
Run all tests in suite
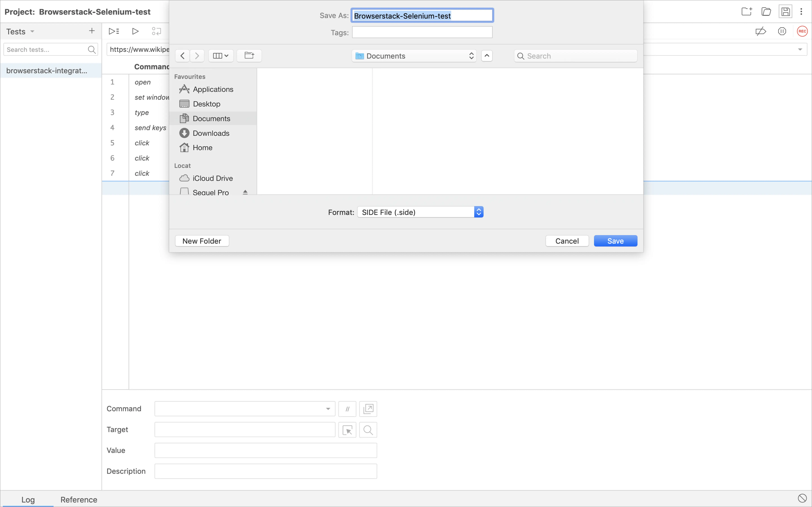click(x=114, y=31)
